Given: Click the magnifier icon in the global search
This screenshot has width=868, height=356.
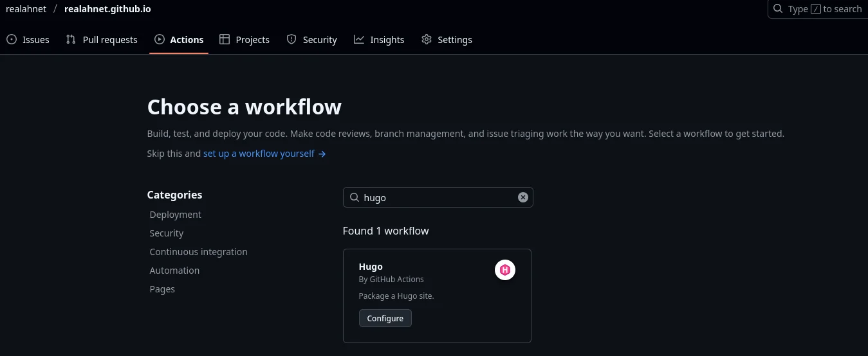Looking at the screenshot, I should [779, 9].
